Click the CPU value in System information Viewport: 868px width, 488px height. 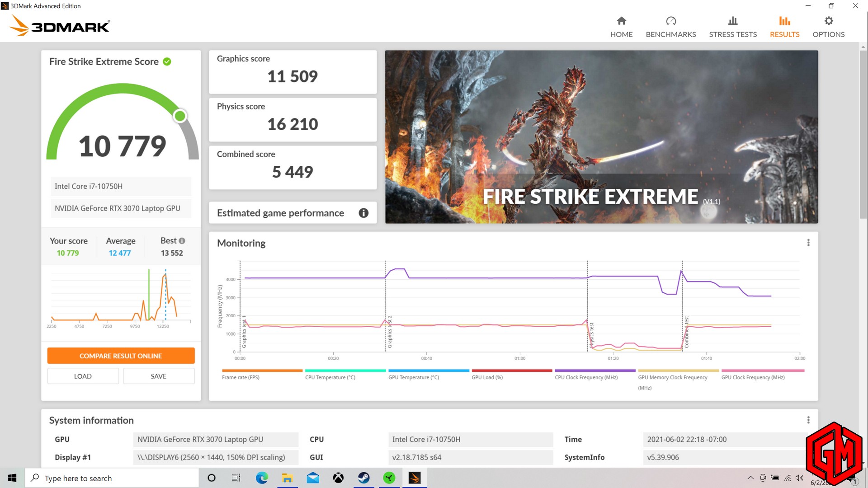pyautogui.click(x=471, y=439)
